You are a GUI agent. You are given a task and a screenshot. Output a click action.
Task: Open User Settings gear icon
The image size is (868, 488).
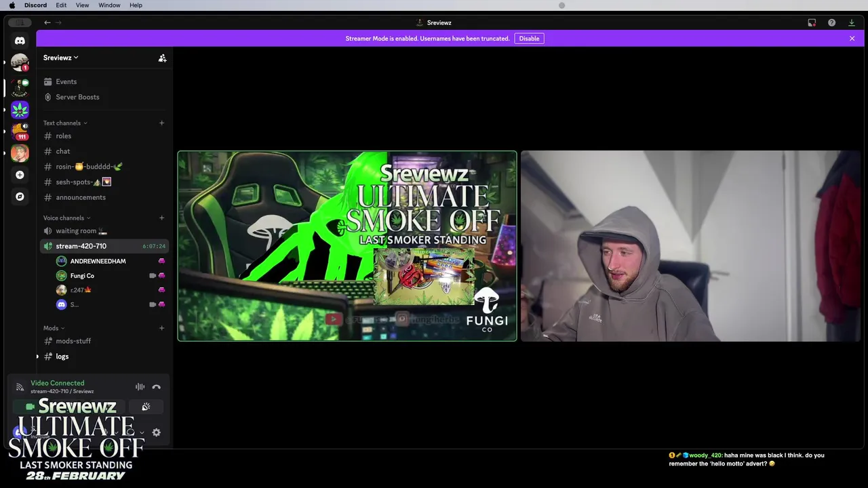tap(157, 432)
